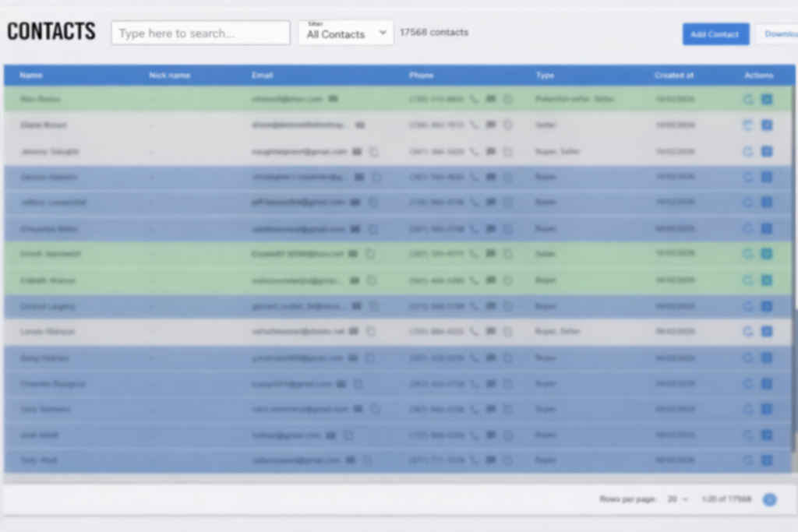
Task: Click the blue square action icon in the last row
Action: point(767,460)
